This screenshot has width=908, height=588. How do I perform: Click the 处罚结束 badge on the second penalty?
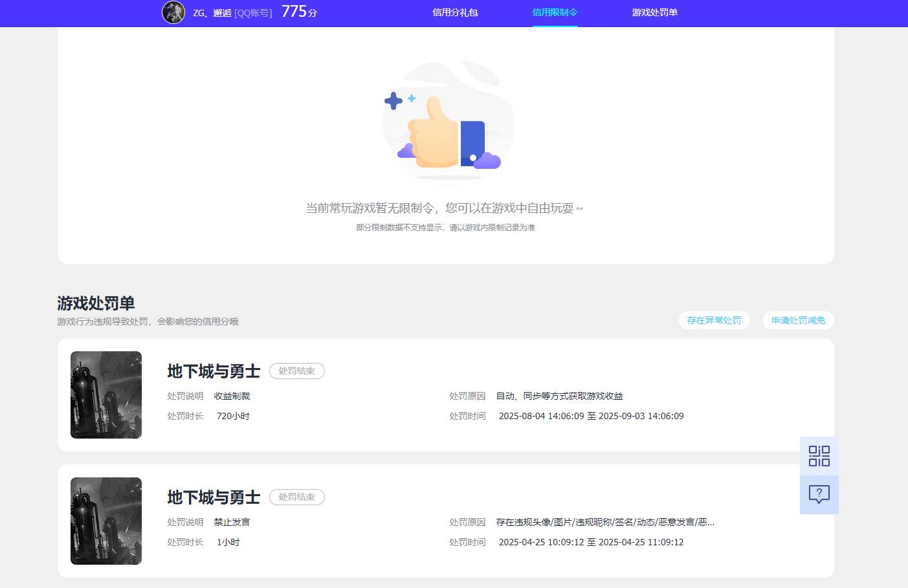(296, 497)
